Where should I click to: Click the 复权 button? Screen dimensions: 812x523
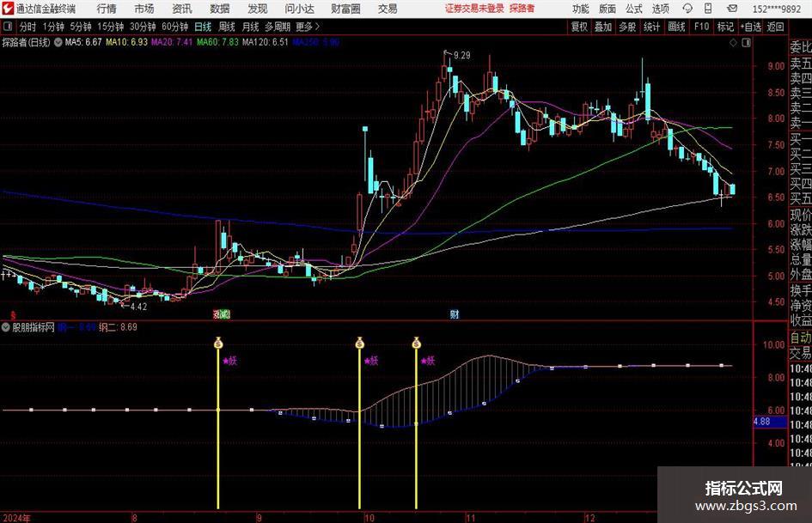coord(579,27)
